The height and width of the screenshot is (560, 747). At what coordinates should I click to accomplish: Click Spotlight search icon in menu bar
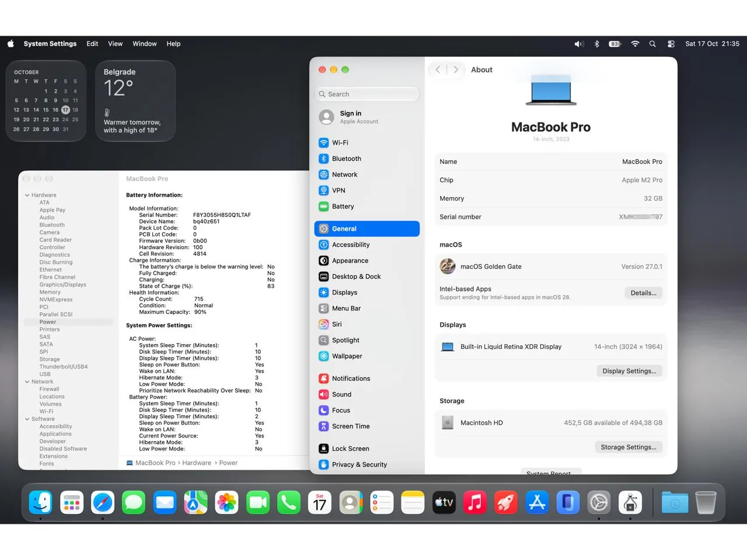coord(652,44)
